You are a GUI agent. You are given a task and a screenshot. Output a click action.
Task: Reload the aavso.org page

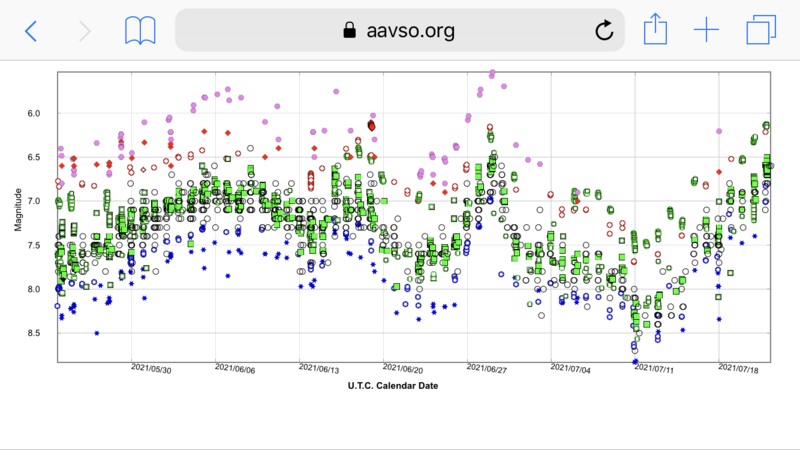point(604,30)
